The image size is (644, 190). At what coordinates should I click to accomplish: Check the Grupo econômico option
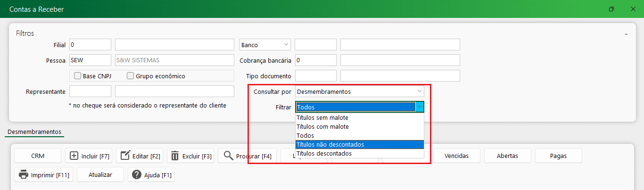coord(131,76)
